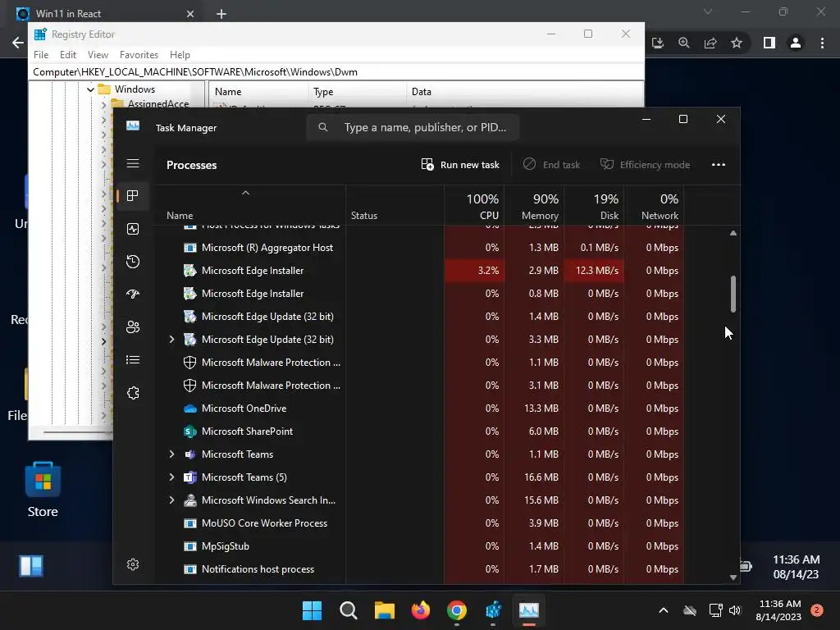The image size is (840, 630).
Task: Show hidden system tray icons chevron
Action: tap(663, 610)
